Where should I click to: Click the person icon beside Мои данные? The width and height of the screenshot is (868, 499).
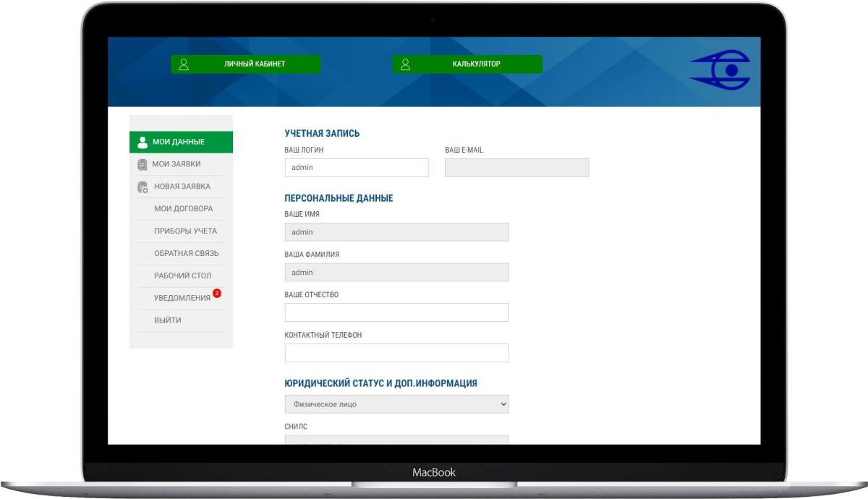coord(142,142)
